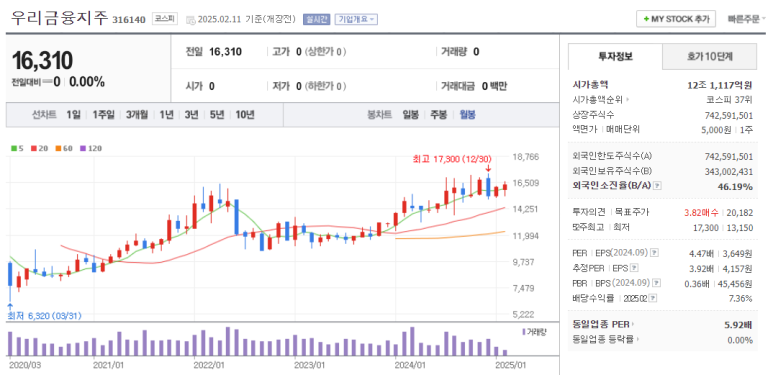Open help icon beside PER EPS(2024.09)
773x375 pixels.
[x=654, y=253]
